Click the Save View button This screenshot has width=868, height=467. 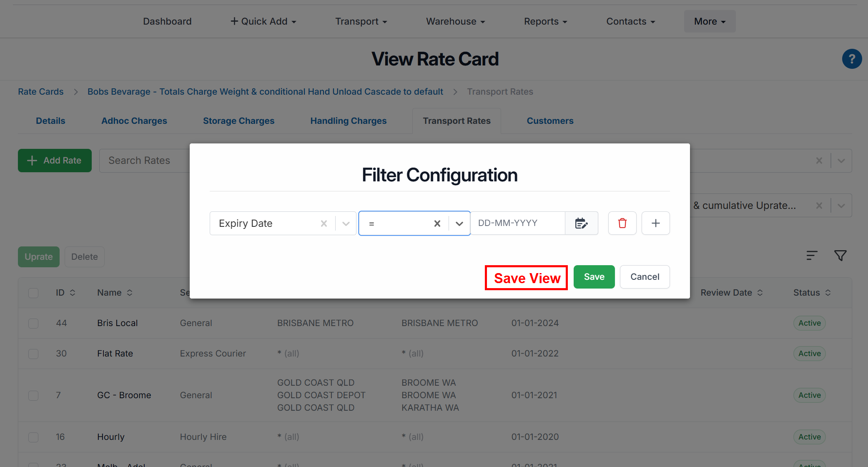pyautogui.click(x=527, y=278)
